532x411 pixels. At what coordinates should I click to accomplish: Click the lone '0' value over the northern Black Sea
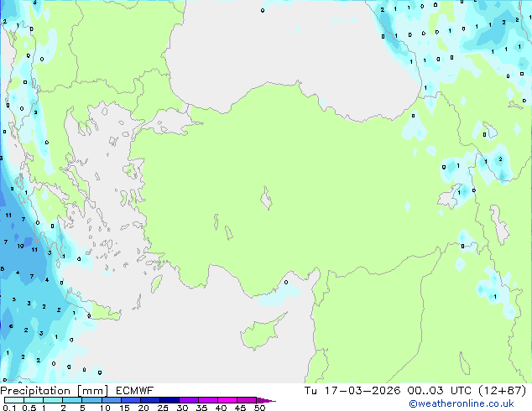[263, 11]
